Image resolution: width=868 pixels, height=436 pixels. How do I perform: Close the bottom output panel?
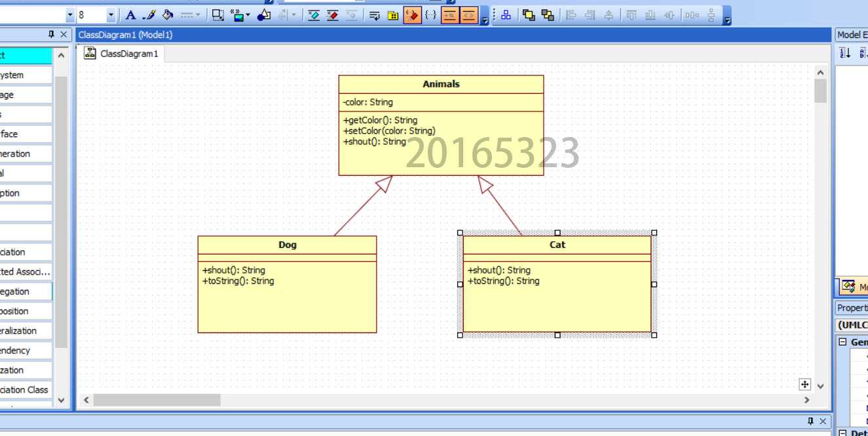(x=823, y=422)
